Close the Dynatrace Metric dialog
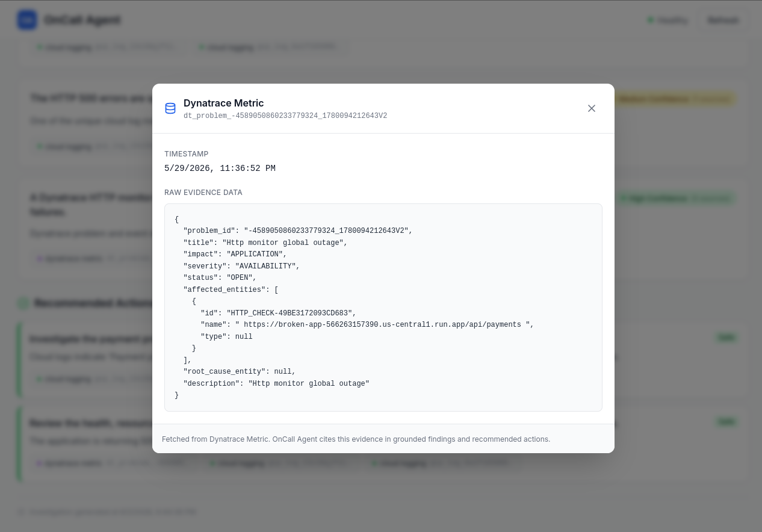Image resolution: width=762 pixels, height=532 pixels. tap(592, 108)
